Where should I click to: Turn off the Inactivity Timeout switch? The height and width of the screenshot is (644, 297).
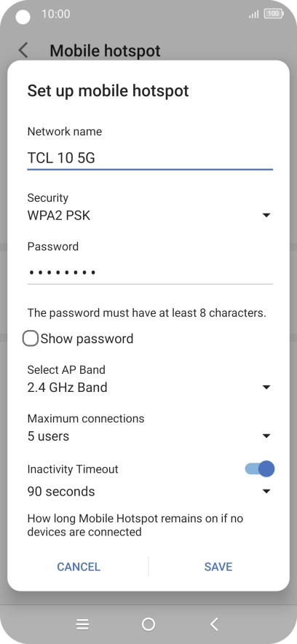[x=260, y=468]
